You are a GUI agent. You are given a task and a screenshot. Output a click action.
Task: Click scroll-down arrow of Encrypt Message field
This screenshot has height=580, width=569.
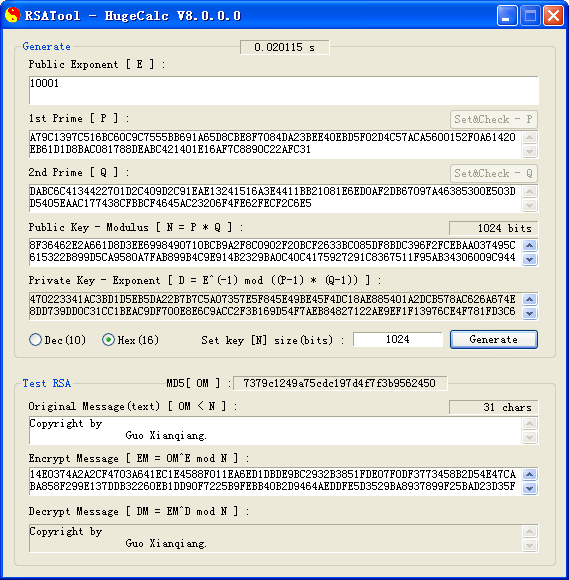[x=529, y=488]
